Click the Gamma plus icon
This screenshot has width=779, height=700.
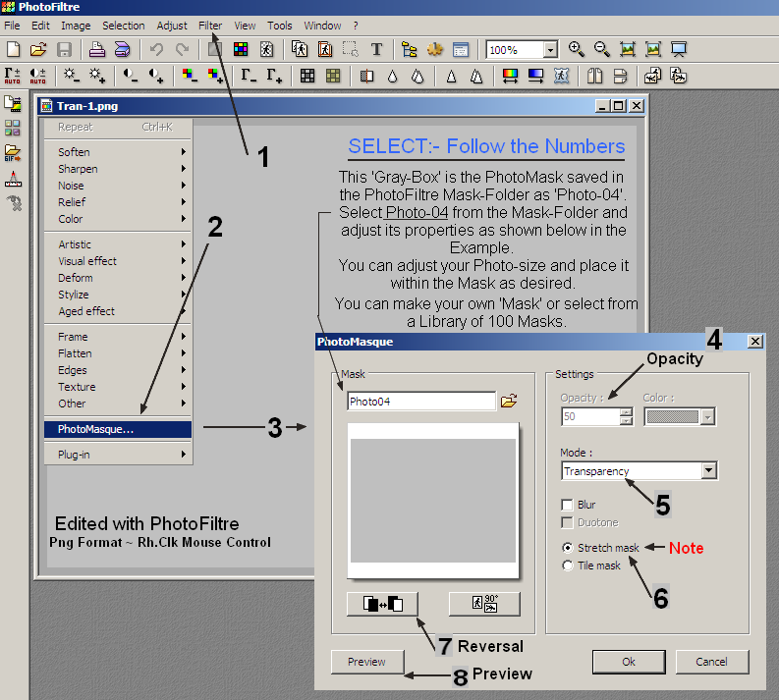tap(274, 76)
